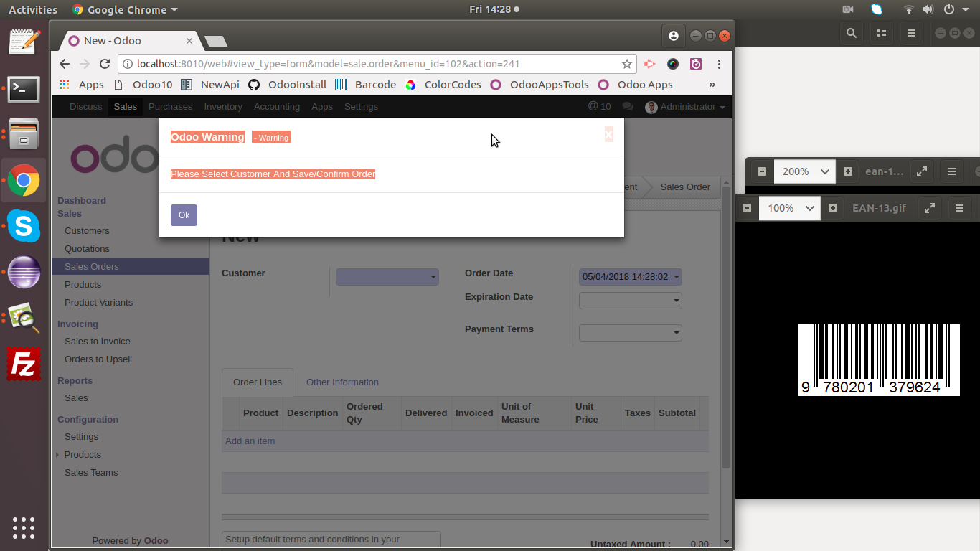Open the Inventory menu
The height and width of the screenshot is (551, 980).
223,106
